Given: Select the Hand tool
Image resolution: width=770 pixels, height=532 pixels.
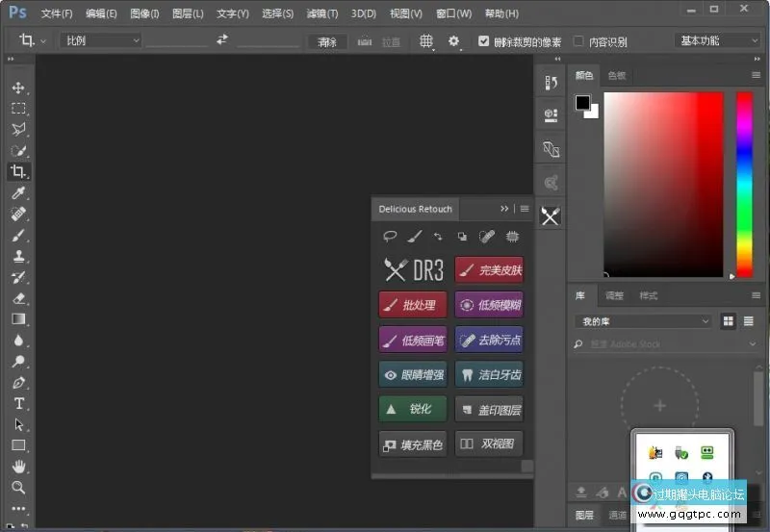Looking at the screenshot, I should 18,467.
